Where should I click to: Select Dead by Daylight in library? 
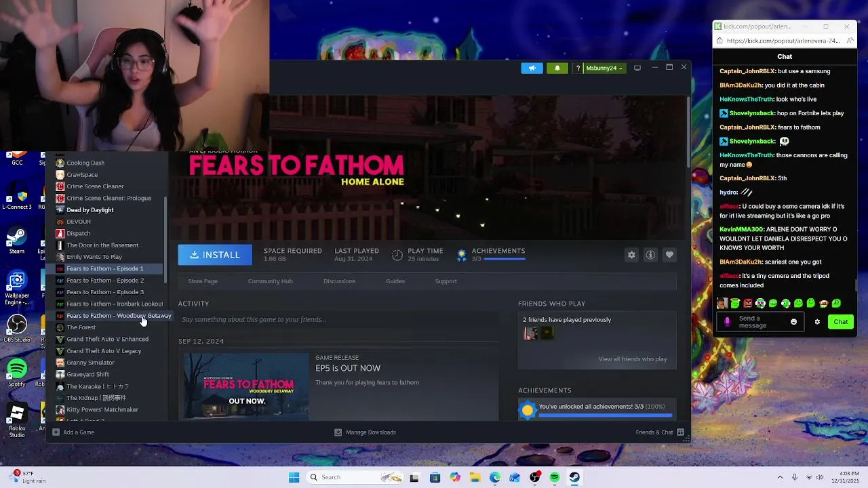(x=90, y=210)
